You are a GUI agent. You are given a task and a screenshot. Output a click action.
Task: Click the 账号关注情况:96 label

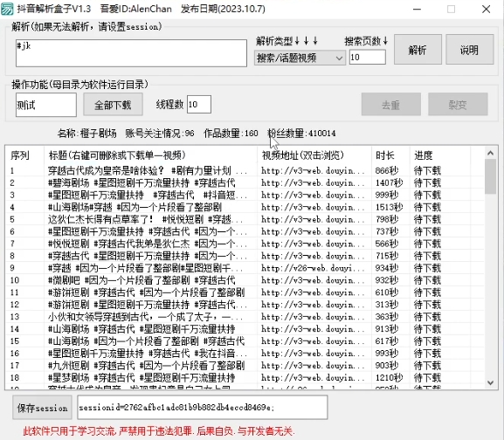160,133
